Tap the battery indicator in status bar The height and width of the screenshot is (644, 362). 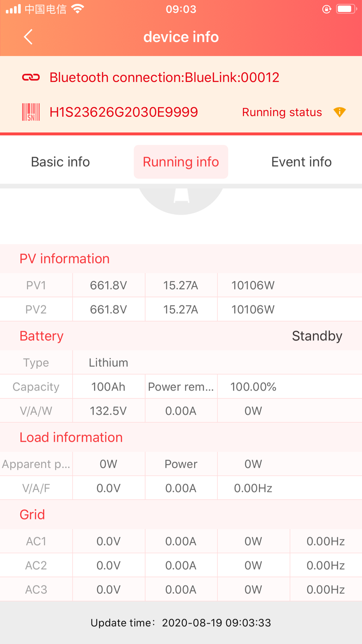pyautogui.click(x=346, y=9)
